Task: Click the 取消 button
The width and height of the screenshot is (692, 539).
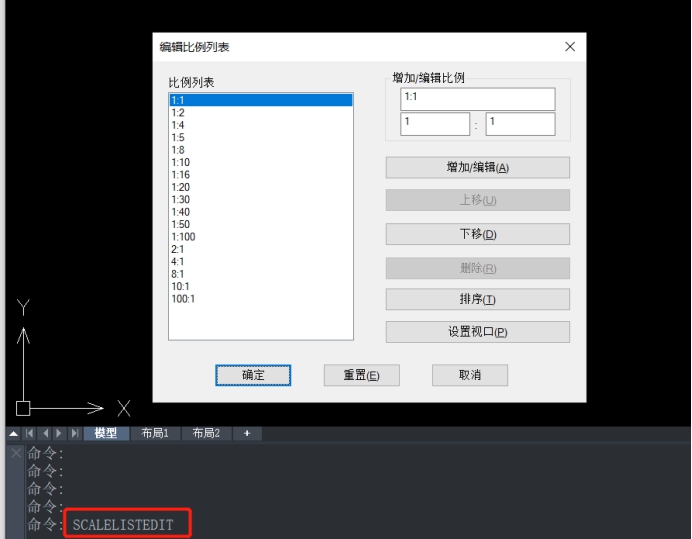Action: (x=469, y=375)
